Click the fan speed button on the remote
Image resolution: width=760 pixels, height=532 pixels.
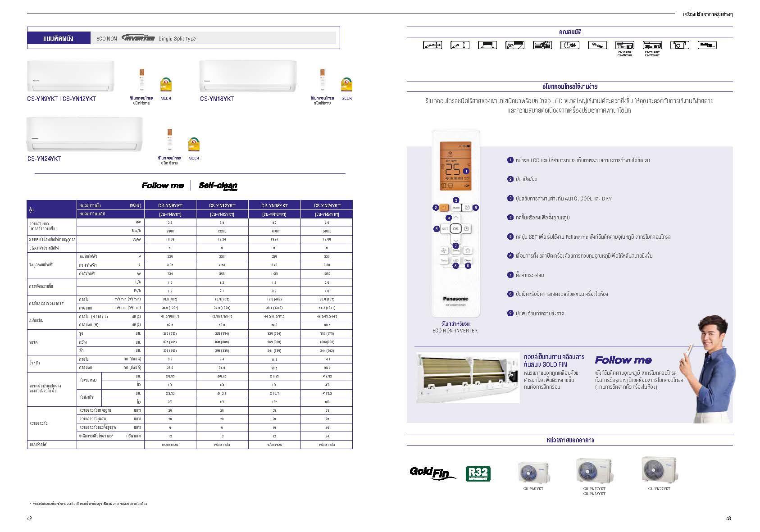click(x=444, y=250)
